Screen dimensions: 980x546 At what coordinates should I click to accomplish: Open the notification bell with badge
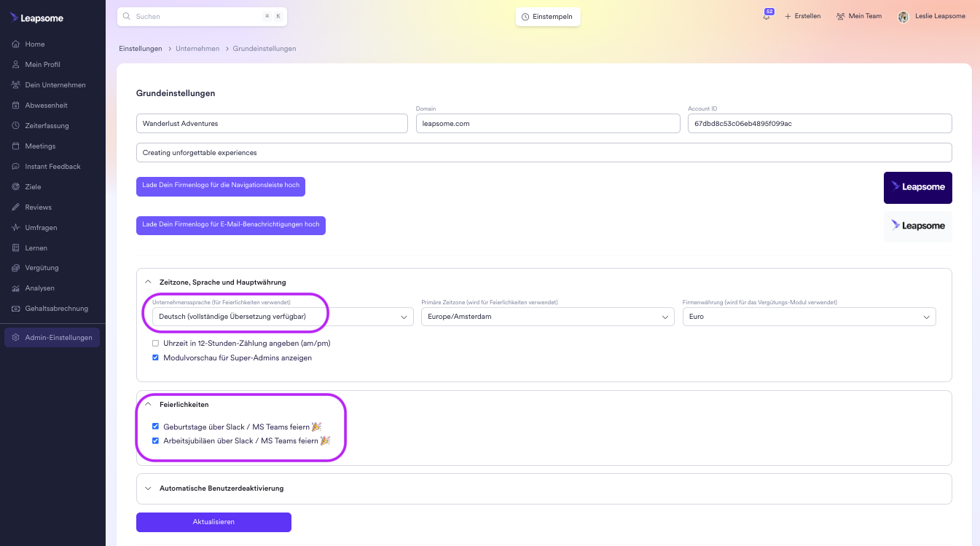767,16
